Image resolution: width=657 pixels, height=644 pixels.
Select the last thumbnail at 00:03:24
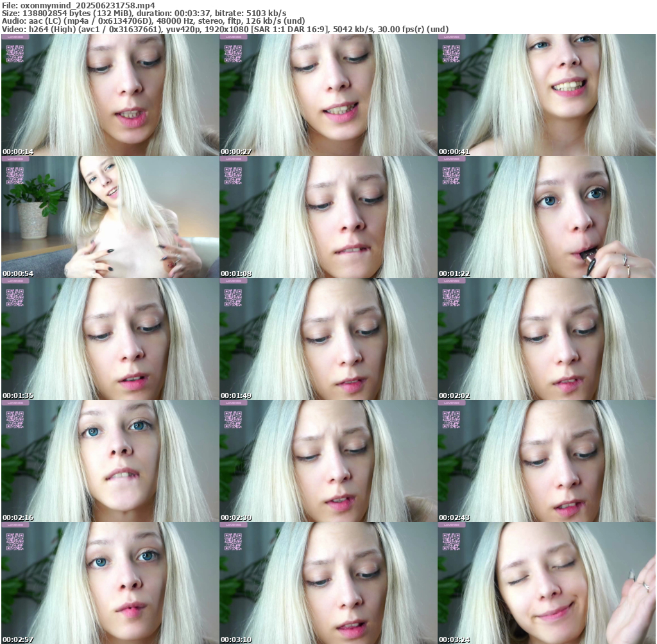click(546, 582)
